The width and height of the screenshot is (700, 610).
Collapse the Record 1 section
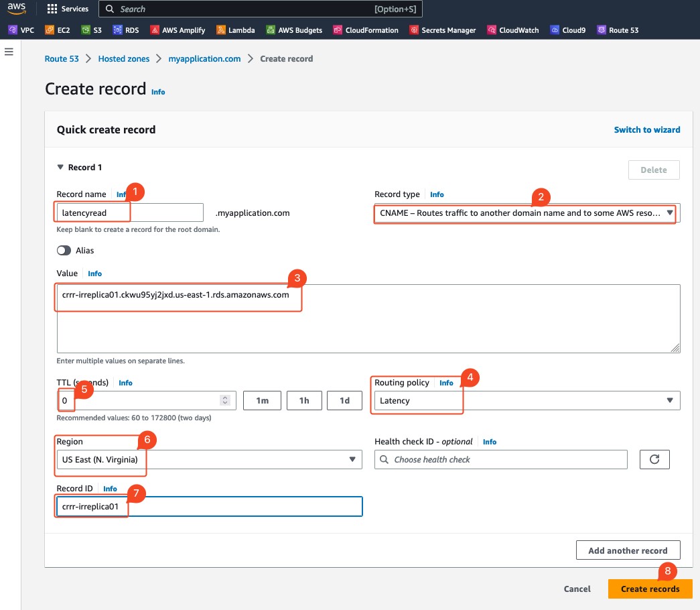pyautogui.click(x=60, y=167)
